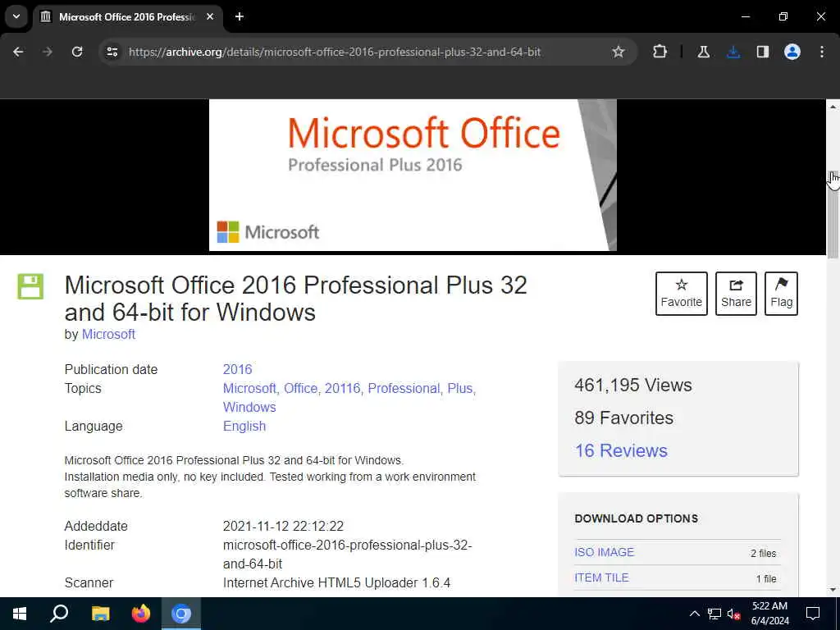Image resolution: width=840 pixels, height=630 pixels.
Task: Click the page scrollbar thumb
Action: click(x=833, y=214)
